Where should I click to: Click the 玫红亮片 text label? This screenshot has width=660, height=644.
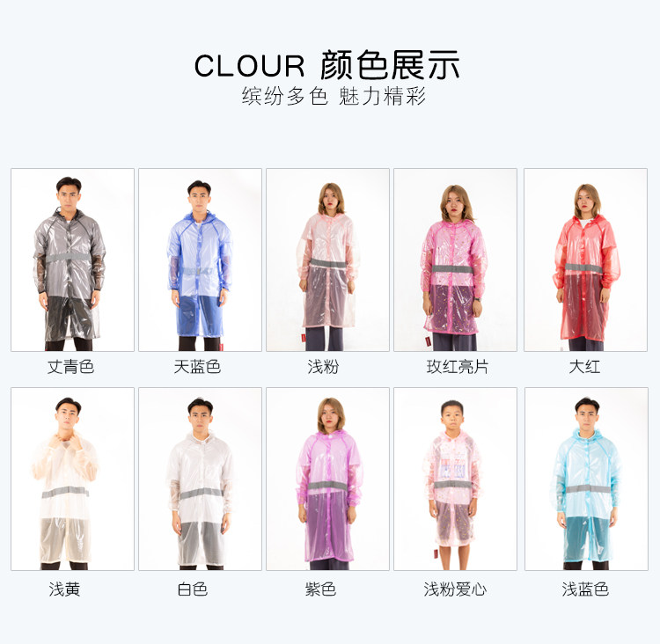click(458, 367)
